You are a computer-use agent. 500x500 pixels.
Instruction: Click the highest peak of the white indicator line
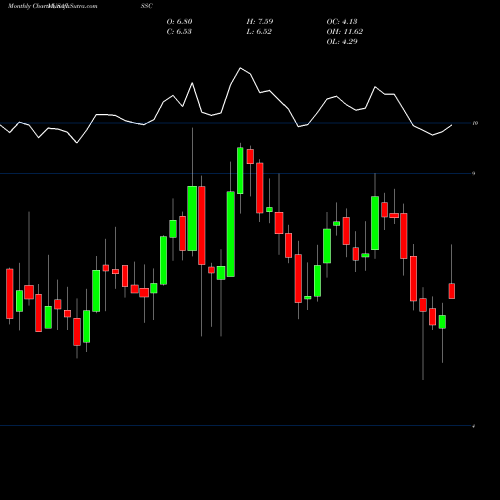(240, 68)
